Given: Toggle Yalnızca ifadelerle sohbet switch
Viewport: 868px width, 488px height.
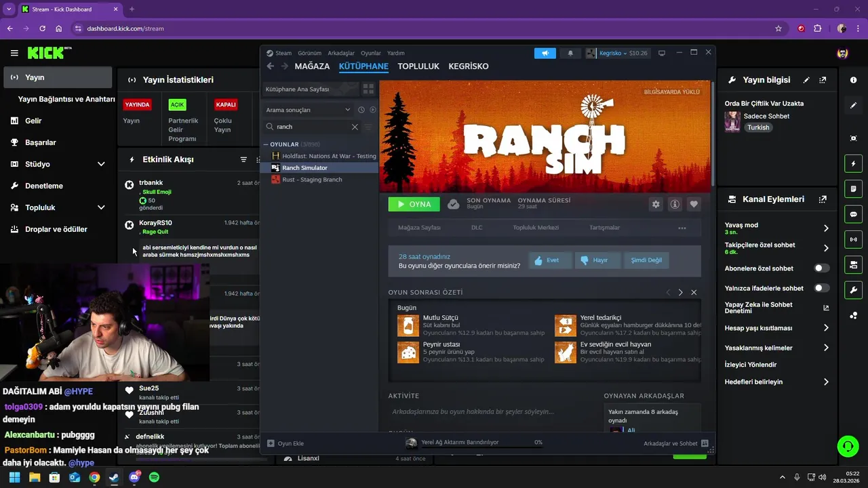Looking at the screenshot, I should [x=822, y=288].
